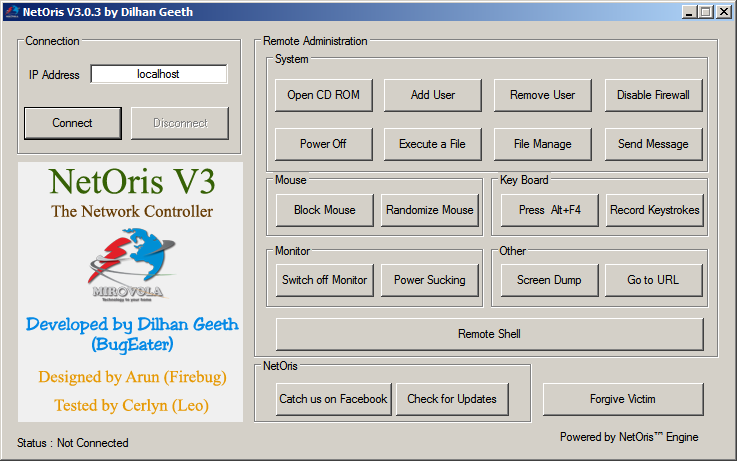Click the Go to URL button
This screenshot has height=461, width=737.
[x=653, y=280]
